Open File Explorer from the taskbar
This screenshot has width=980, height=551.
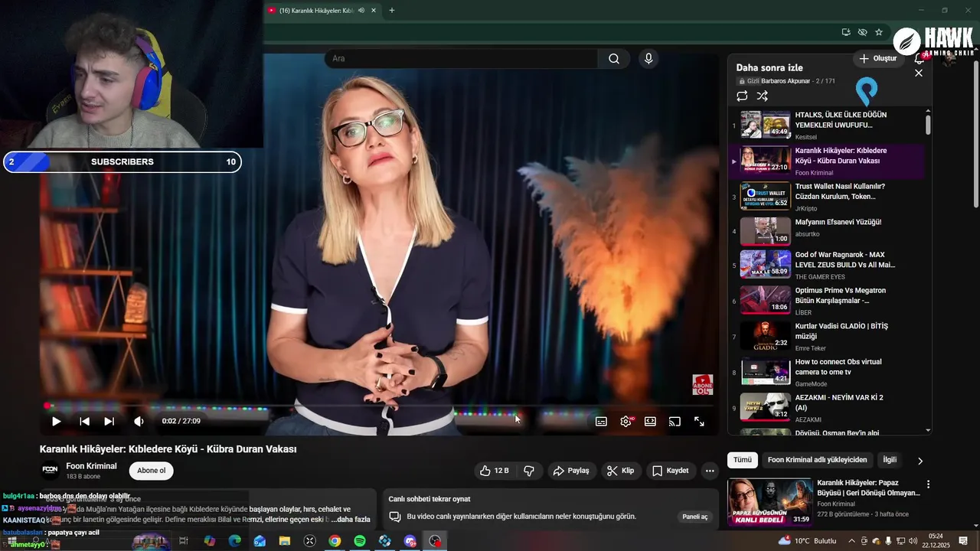coord(284,541)
